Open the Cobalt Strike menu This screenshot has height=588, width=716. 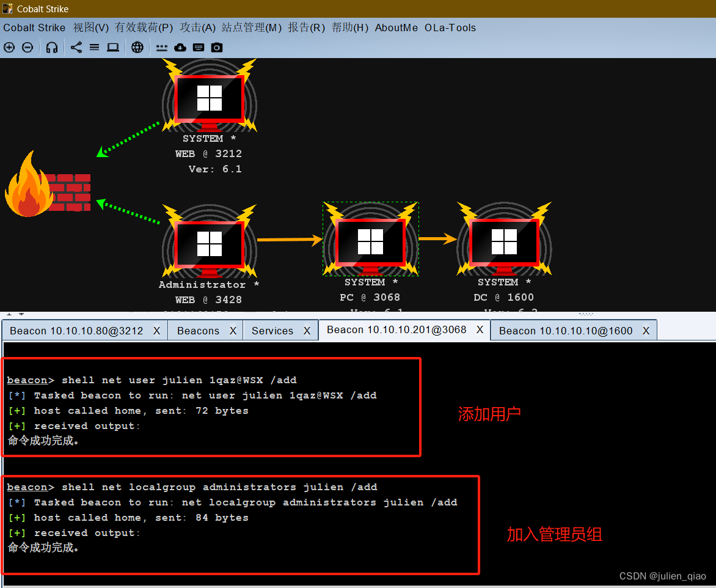point(34,28)
